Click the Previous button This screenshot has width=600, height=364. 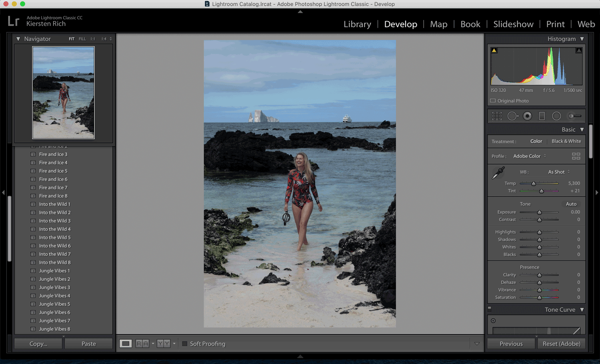(x=511, y=344)
